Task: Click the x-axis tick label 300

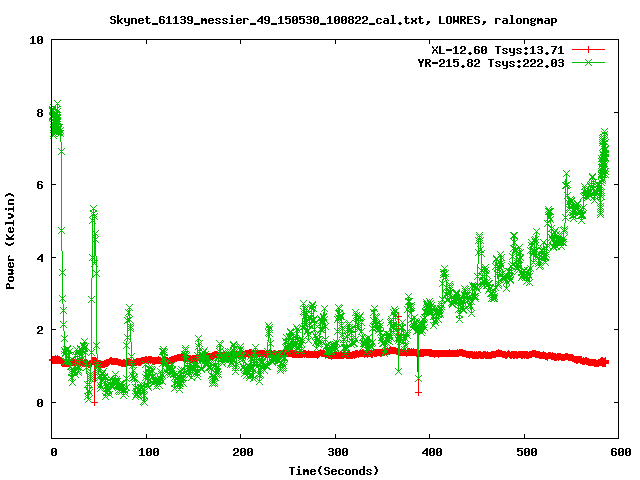Action: (335, 452)
